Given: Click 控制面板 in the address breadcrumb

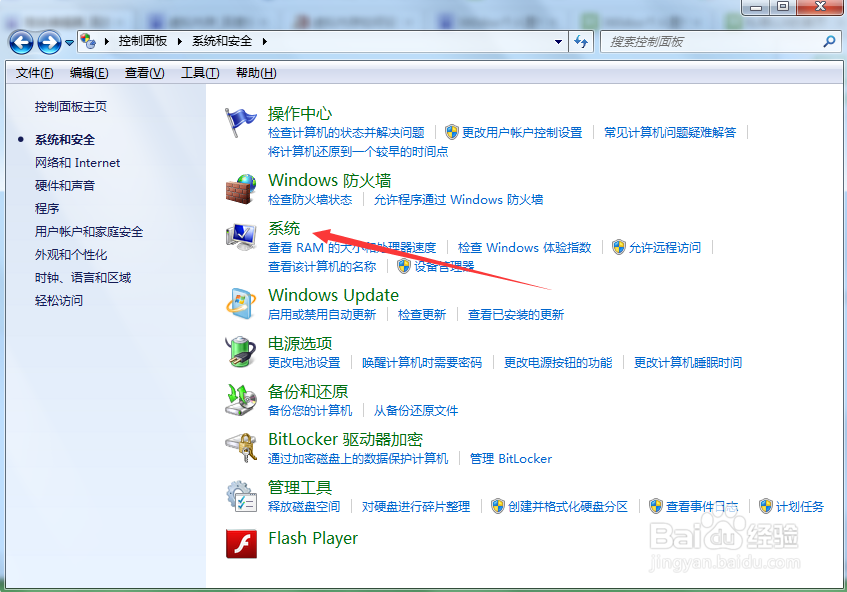Looking at the screenshot, I should [143, 41].
